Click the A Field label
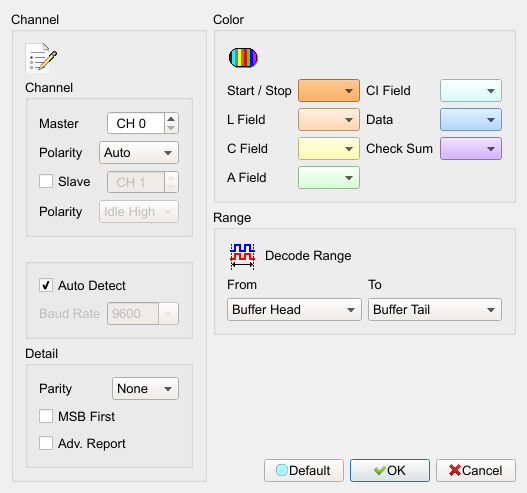Image resolution: width=527 pixels, height=493 pixels. [247, 177]
